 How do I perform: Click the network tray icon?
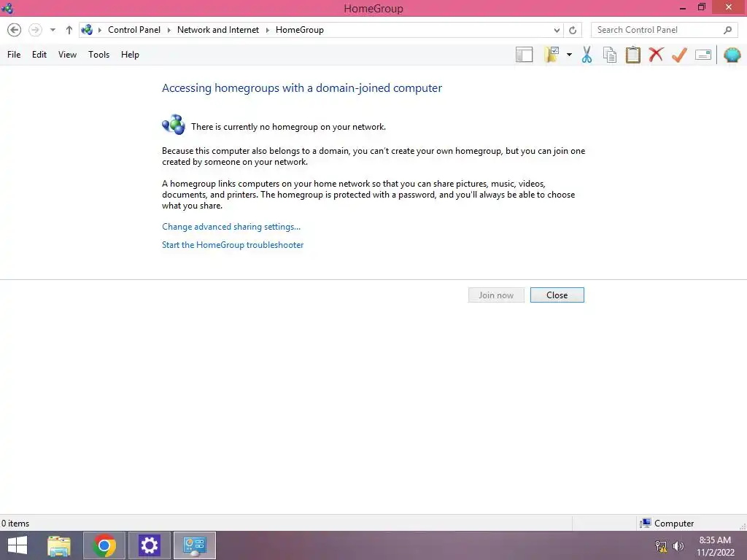[x=661, y=546]
